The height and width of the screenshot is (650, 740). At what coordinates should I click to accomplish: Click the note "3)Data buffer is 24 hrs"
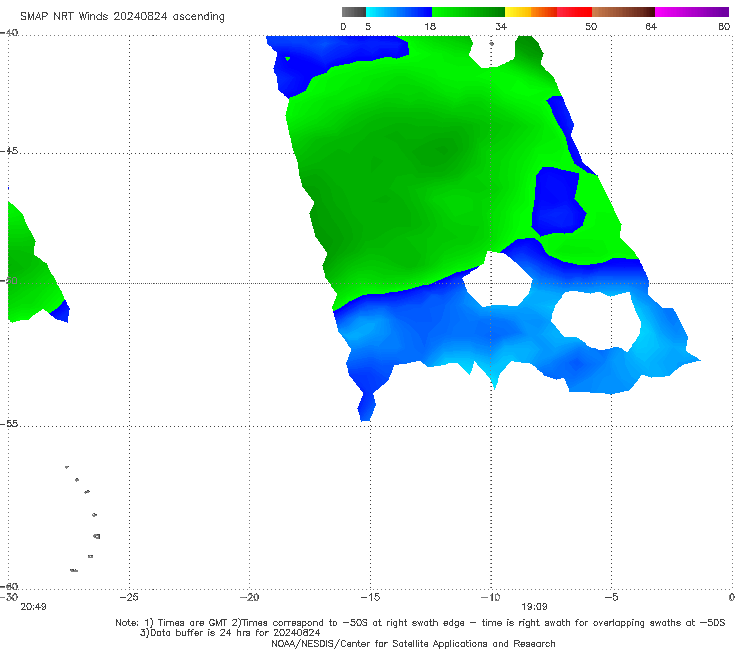click(x=230, y=633)
